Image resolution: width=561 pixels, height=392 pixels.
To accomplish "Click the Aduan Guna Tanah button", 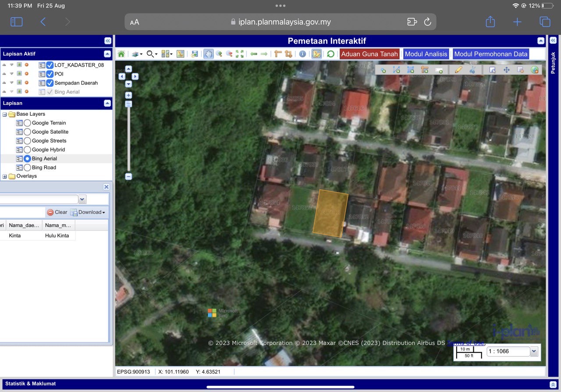I will (369, 54).
